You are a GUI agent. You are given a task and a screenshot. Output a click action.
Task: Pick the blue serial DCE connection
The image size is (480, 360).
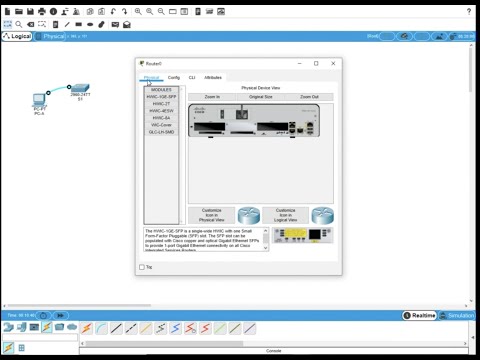point(176,329)
